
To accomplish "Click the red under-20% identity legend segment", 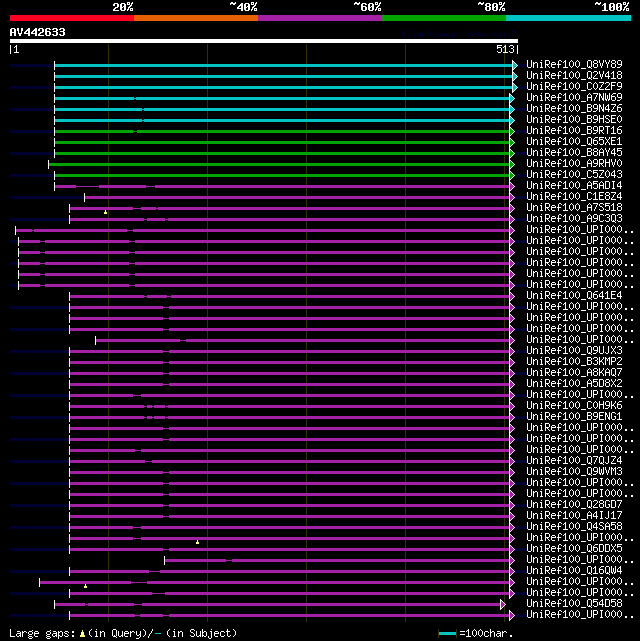I will (x=72, y=18).
